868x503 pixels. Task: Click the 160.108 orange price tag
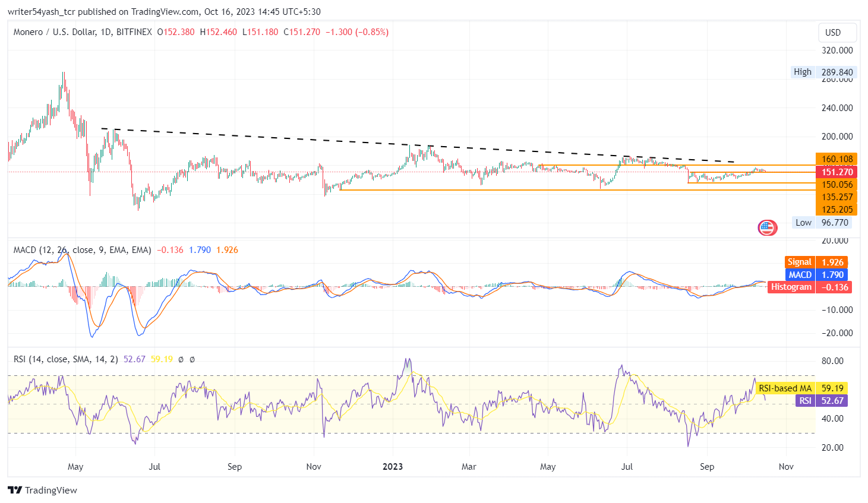click(x=837, y=159)
